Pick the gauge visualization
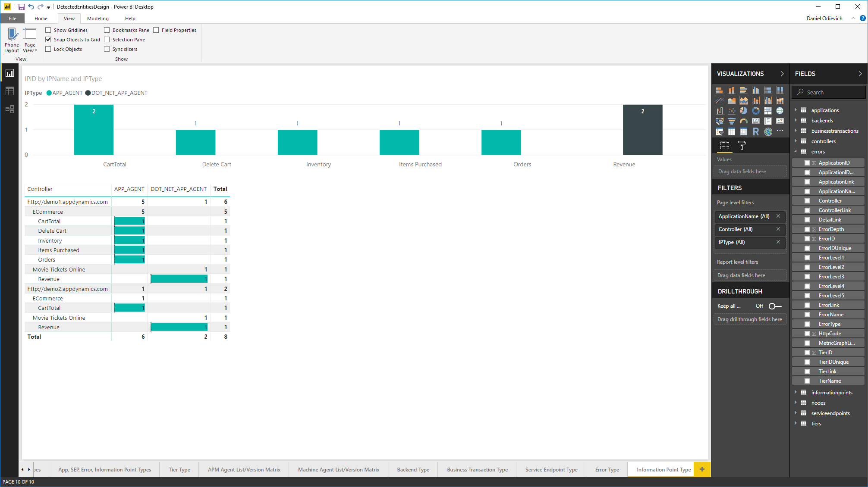Image resolution: width=868 pixels, height=487 pixels. pos(743,121)
